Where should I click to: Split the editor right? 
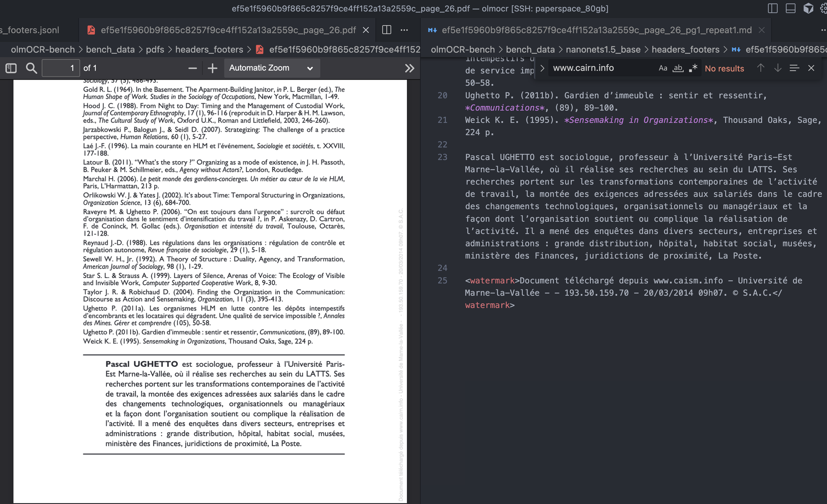coord(387,30)
